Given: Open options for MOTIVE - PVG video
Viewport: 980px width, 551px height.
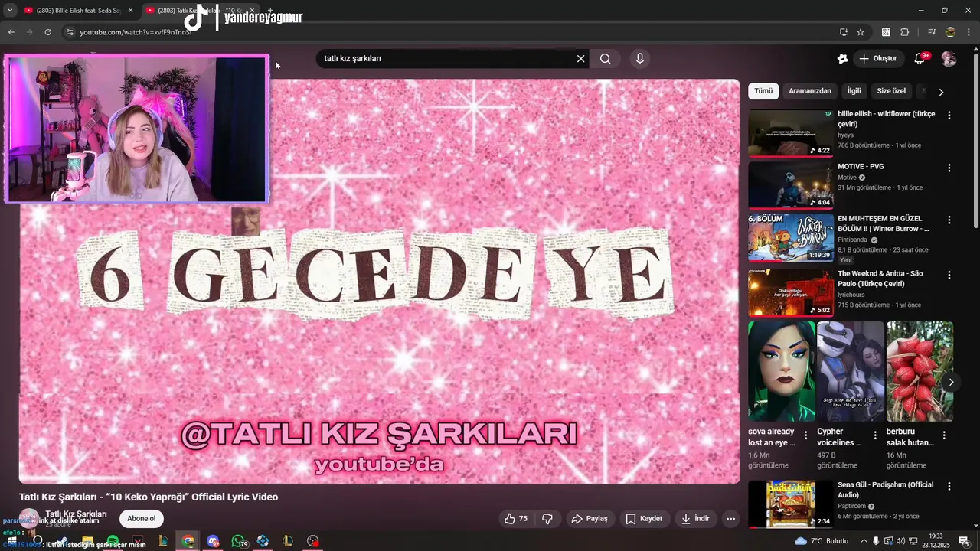Looking at the screenshot, I should (949, 168).
